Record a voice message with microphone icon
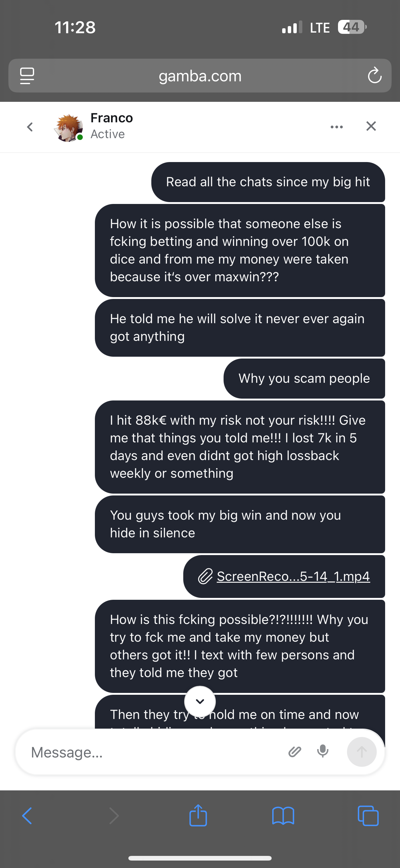This screenshot has width=400, height=868. point(322,751)
